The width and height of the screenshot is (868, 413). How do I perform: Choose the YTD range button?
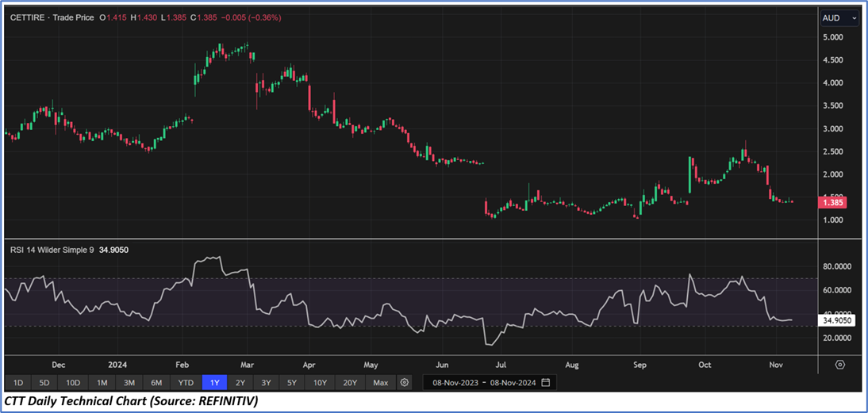[x=185, y=383]
